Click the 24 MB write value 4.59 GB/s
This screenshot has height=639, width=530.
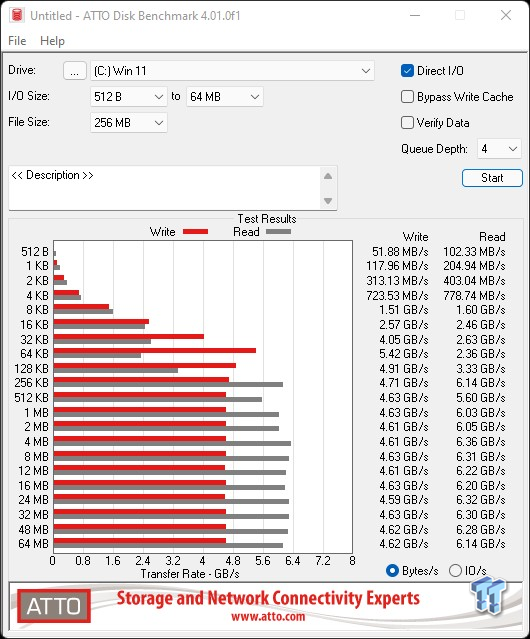click(x=404, y=500)
